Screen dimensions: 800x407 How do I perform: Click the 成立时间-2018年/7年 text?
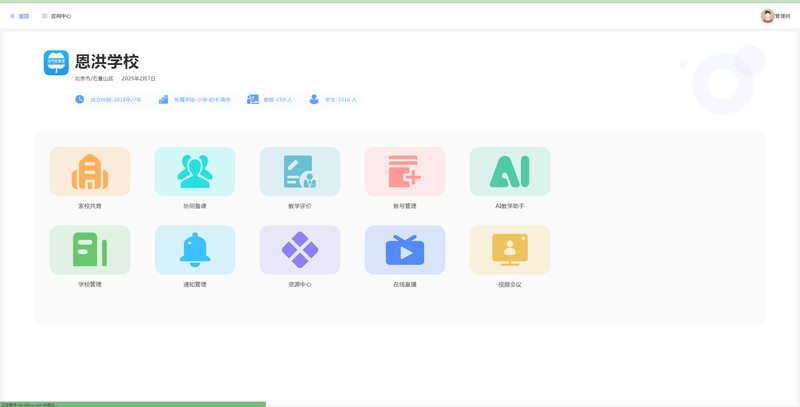tap(116, 100)
